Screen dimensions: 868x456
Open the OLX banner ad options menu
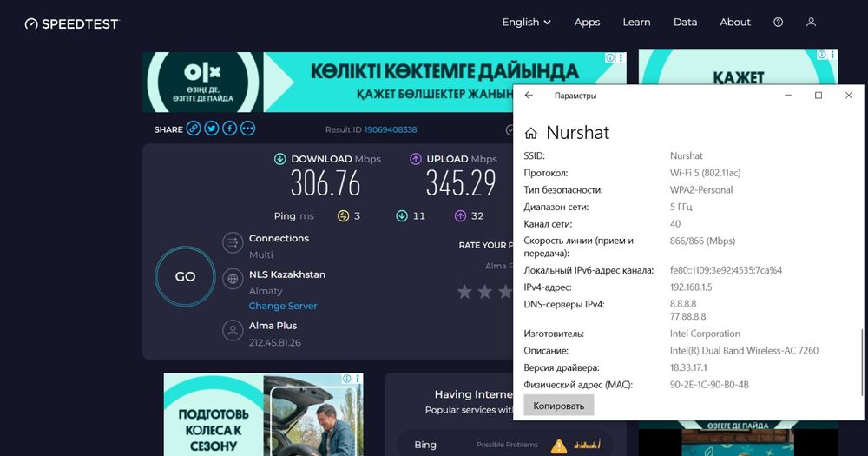coord(621,57)
